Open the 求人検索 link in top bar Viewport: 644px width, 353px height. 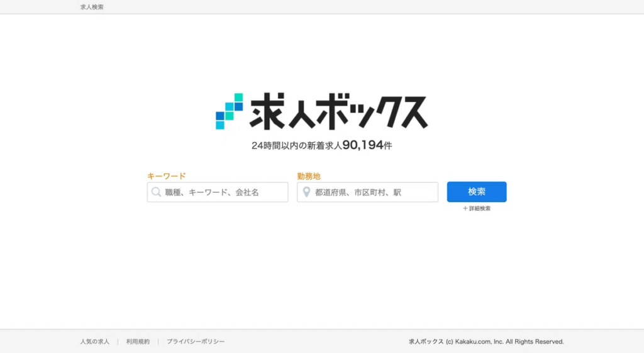pyautogui.click(x=92, y=7)
